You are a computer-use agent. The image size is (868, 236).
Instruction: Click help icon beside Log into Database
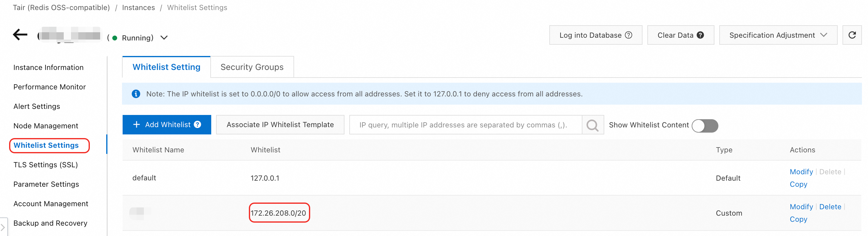click(629, 35)
